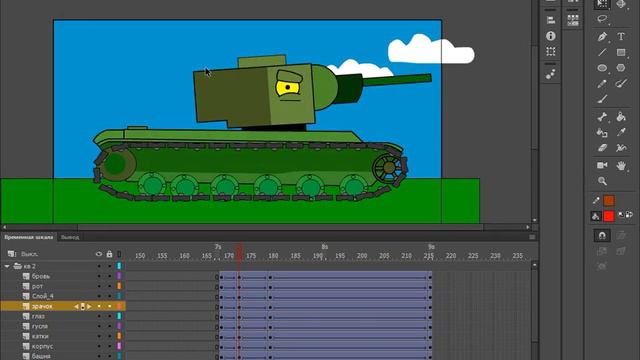Open the stroke color swatch
The height and width of the screenshot is (360, 640).
point(609,200)
